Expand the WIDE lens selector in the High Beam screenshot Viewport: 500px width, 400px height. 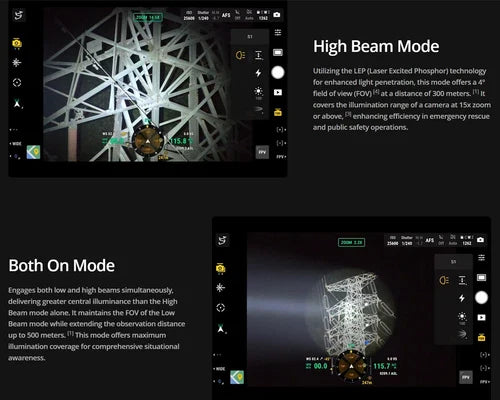tap(15, 144)
